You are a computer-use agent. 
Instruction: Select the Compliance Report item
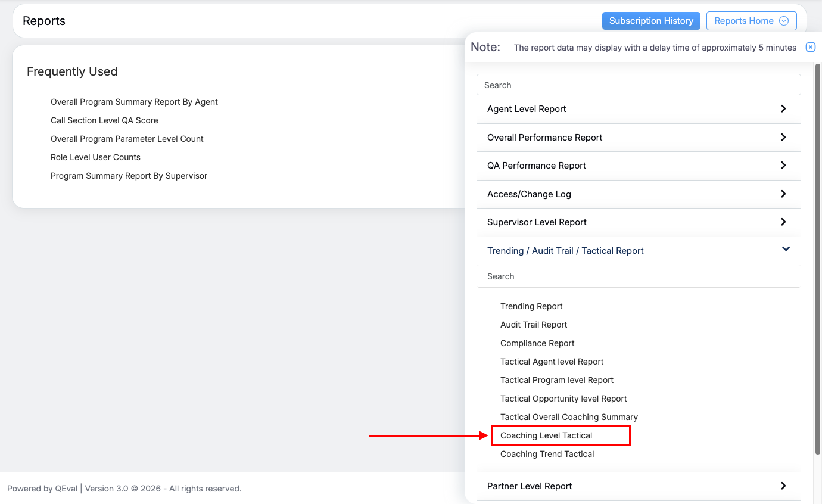coord(537,343)
